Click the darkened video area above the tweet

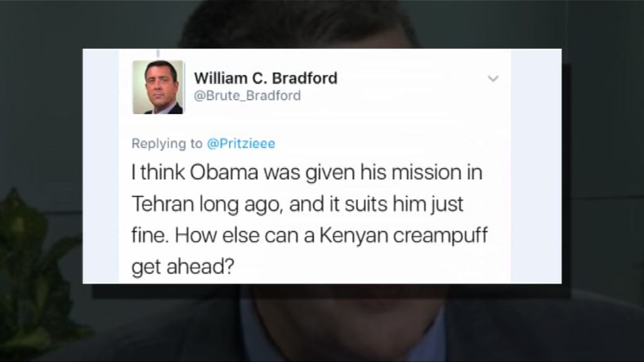pyautogui.click(x=322, y=25)
